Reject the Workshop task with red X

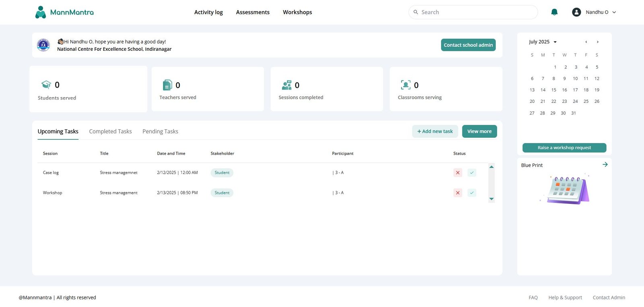click(458, 193)
